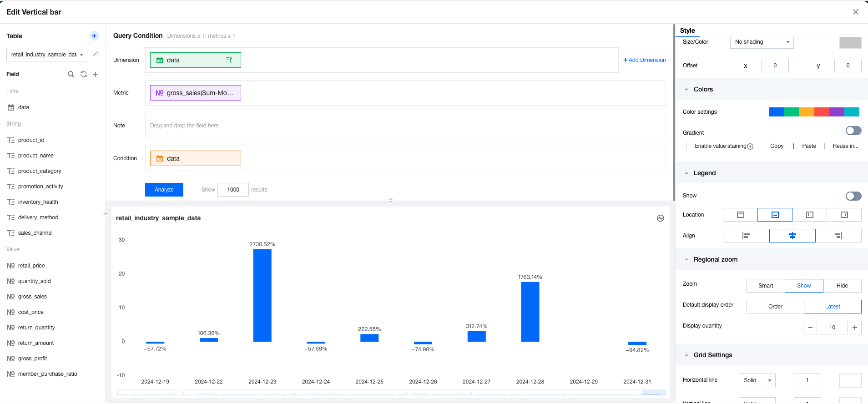Increase Display quantity with plus button
Image resolution: width=868 pixels, height=404 pixels.
pos(854,328)
